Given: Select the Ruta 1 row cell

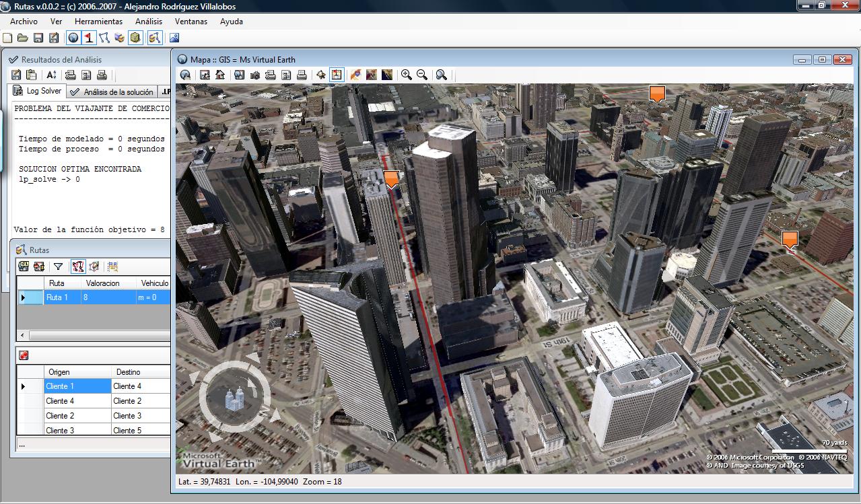Looking at the screenshot, I should point(62,297).
